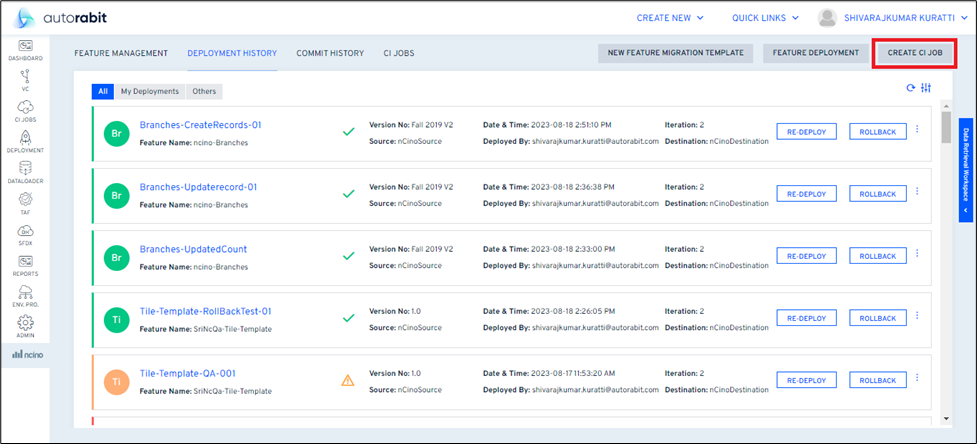This screenshot has width=977, height=444.
Task: Switch to the Commit History tab
Action: pos(330,53)
